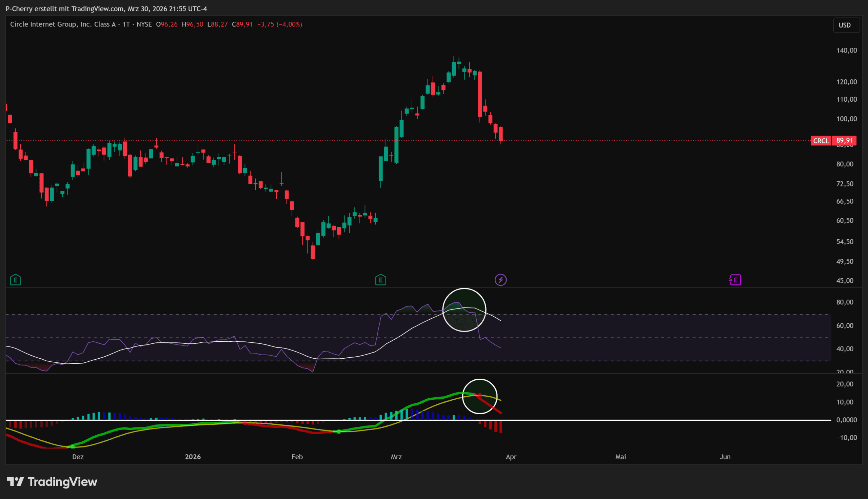868x499 pixels.
Task: Click the Circle Internet Group symbol title
Action: 63,24
